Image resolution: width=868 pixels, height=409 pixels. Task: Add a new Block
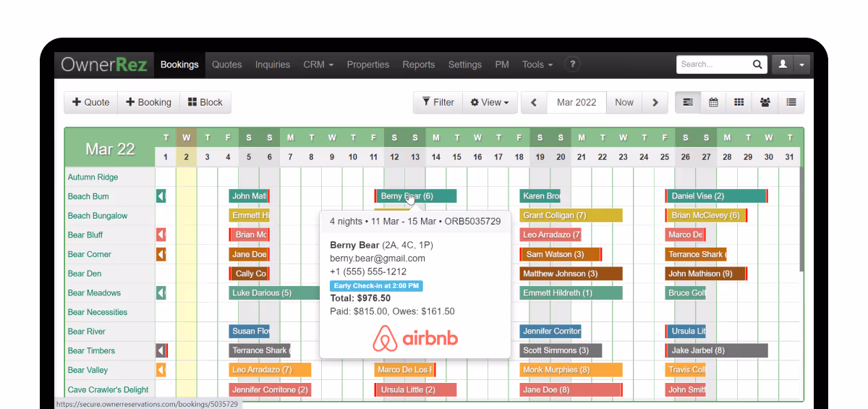(205, 102)
